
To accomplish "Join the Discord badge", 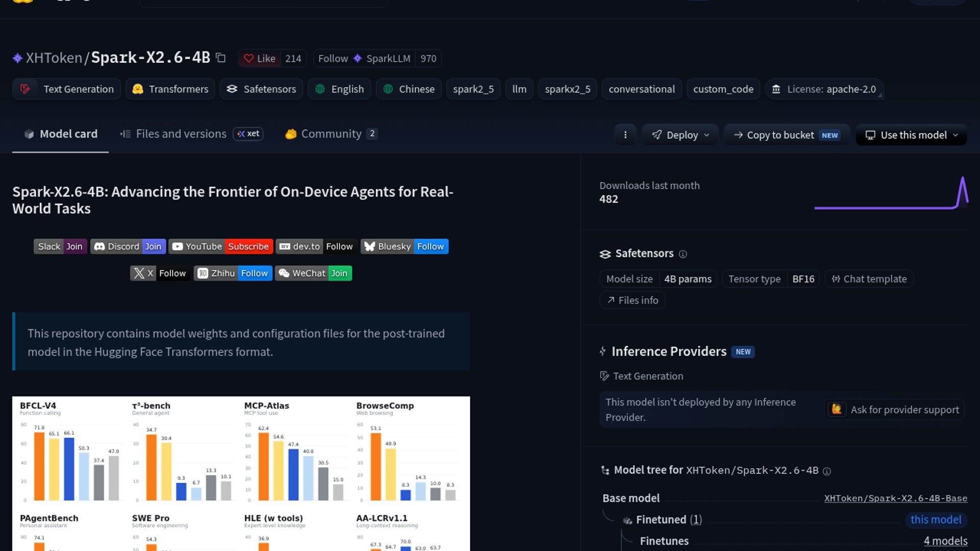I will pyautogui.click(x=128, y=246).
